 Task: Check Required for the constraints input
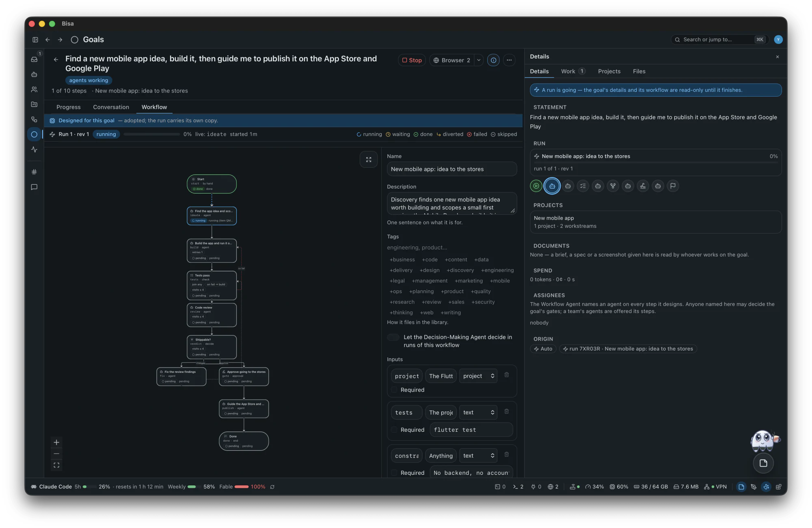[394, 473]
